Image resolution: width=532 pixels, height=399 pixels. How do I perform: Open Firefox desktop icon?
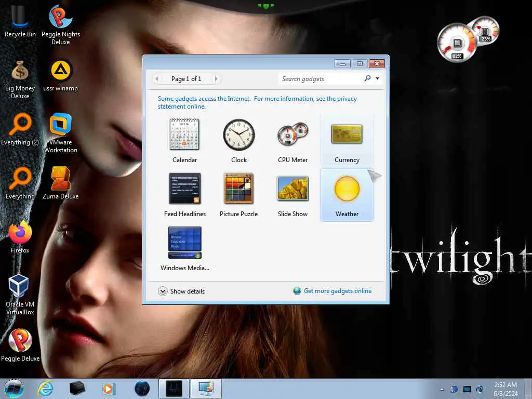point(20,237)
